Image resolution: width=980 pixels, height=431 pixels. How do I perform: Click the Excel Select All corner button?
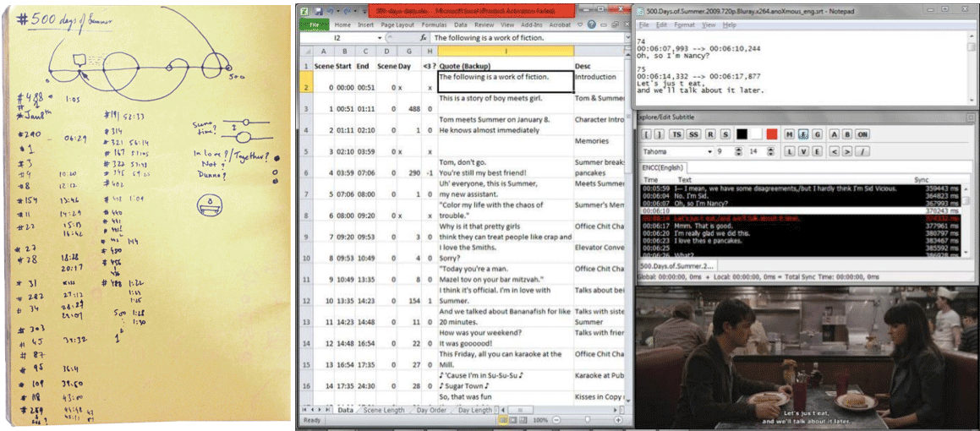click(305, 52)
